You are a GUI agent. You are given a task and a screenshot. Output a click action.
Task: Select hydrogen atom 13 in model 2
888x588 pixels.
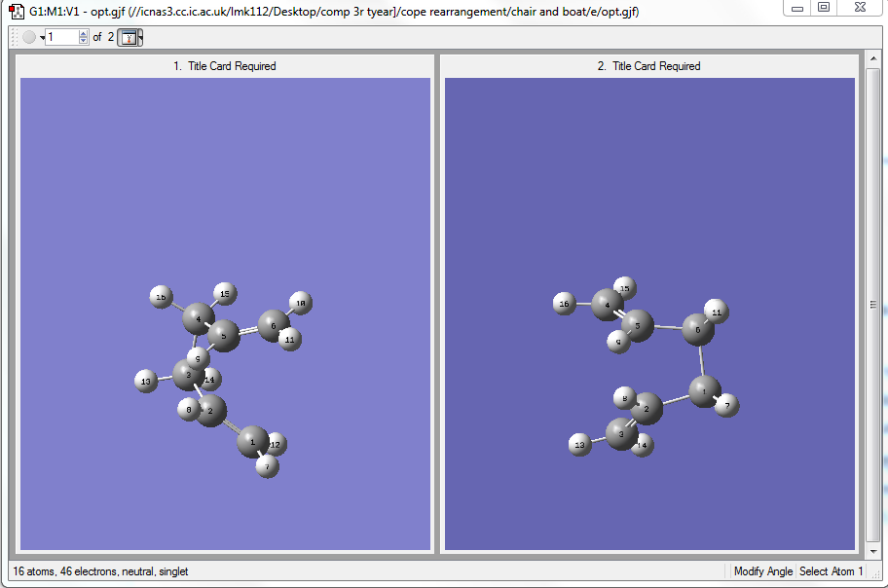click(580, 445)
